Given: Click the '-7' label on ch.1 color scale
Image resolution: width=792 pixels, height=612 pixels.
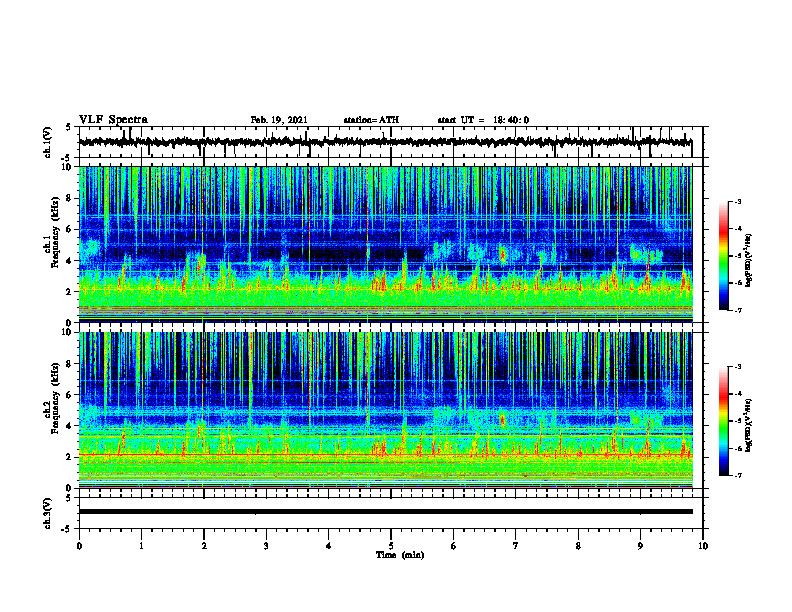Looking at the screenshot, I should coord(737,310).
